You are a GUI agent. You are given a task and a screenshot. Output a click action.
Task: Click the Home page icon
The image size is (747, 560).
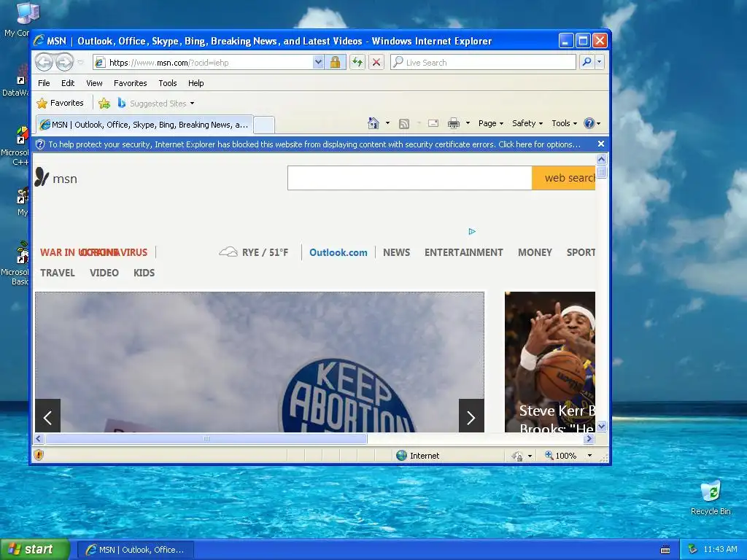click(373, 123)
